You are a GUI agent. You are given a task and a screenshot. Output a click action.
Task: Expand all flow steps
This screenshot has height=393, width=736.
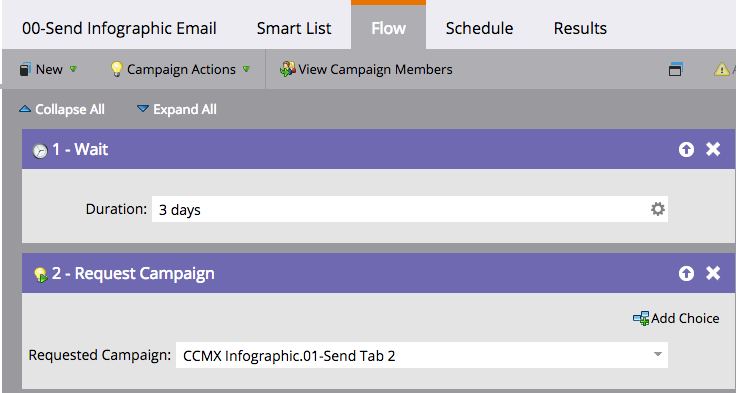click(x=176, y=109)
